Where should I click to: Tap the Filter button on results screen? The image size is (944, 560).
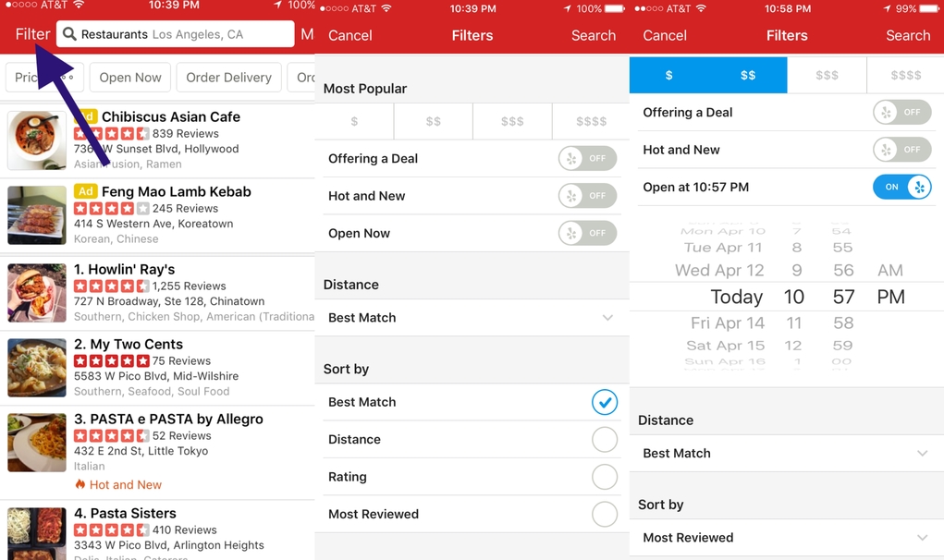[x=32, y=34]
